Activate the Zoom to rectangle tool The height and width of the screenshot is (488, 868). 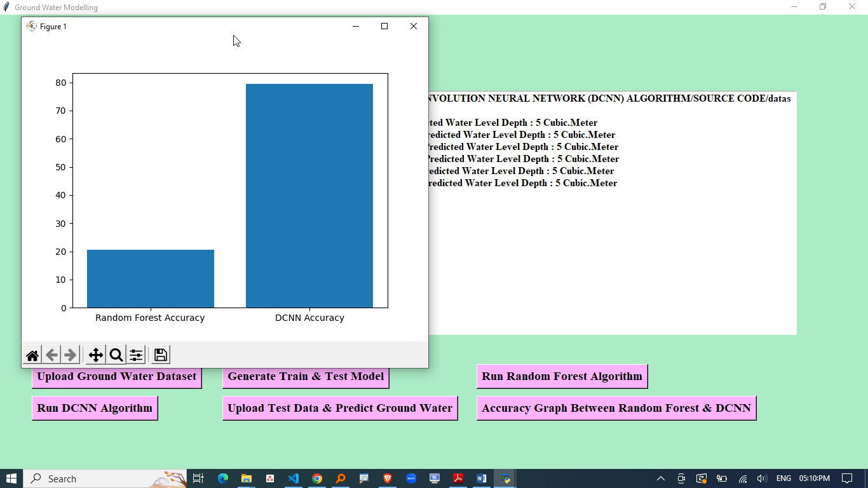[x=116, y=355]
